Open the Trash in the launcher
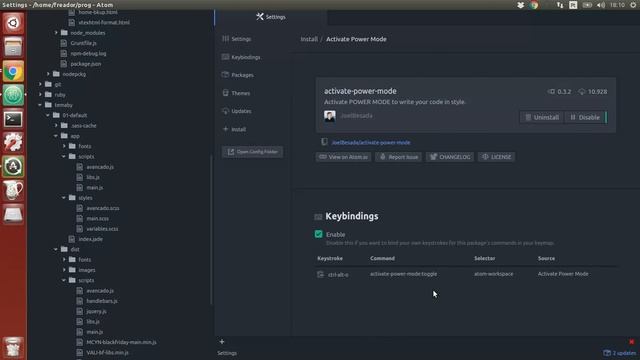The width and height of the screenshot is (640, 360). pyautogui.click(x=13, y=347)
